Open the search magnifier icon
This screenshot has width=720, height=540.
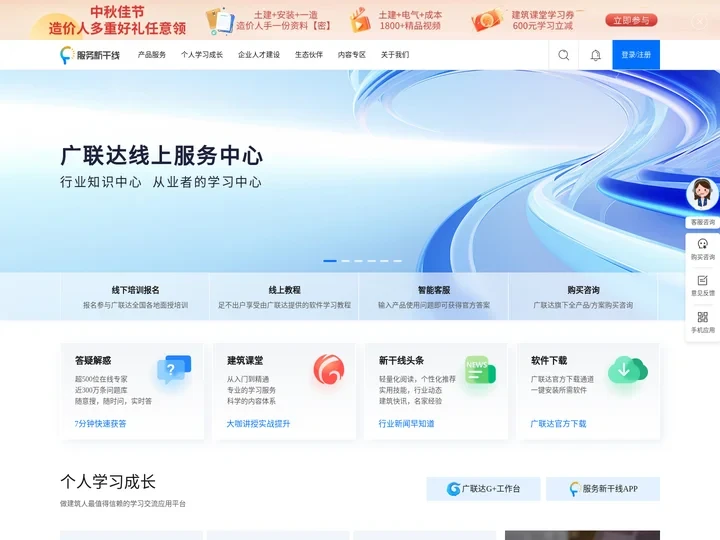pyautogui.click(x=563, y=55)
